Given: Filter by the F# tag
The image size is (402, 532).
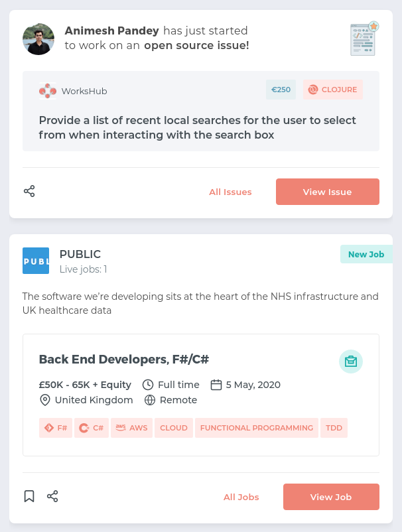Looking at the screenshot, I should pos(56,428).
